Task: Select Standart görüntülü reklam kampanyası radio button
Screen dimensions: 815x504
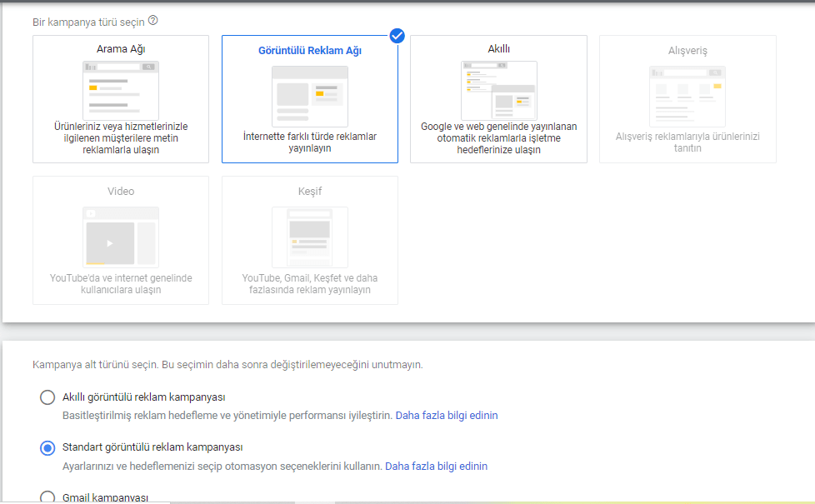Action: tap(47, 448)
